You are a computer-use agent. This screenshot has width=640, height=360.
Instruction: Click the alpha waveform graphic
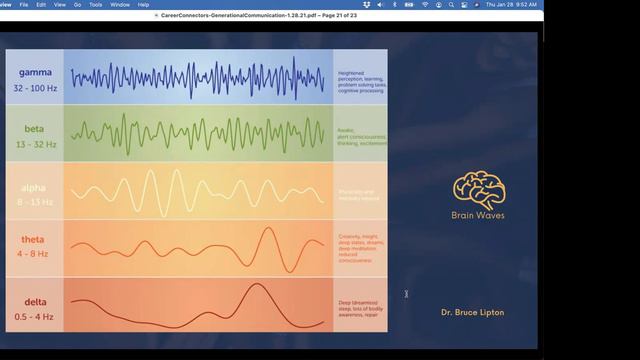point(198,192)
